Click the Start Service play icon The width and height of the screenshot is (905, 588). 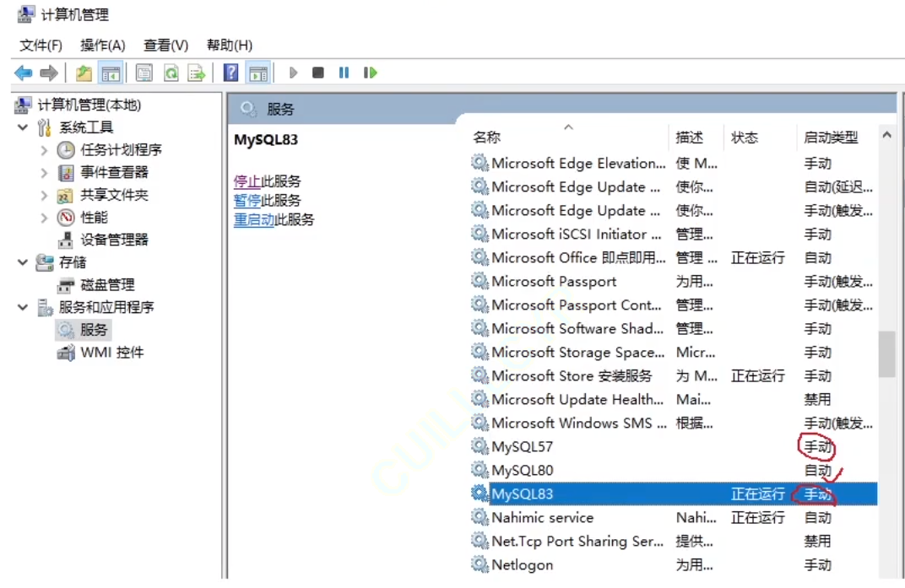point(293,73)
